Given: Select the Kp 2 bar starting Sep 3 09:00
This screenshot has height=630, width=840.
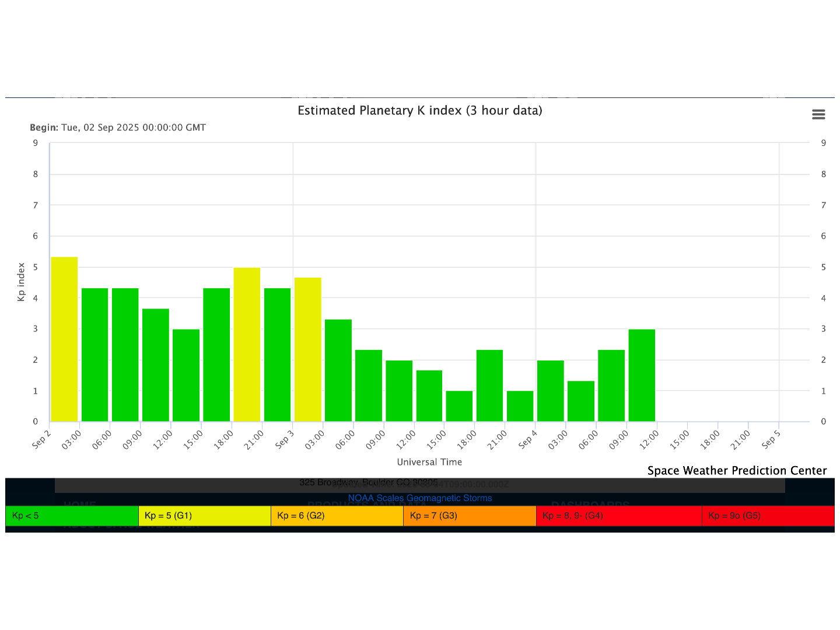Looking at the screenshot, I should tap(399, 391).
